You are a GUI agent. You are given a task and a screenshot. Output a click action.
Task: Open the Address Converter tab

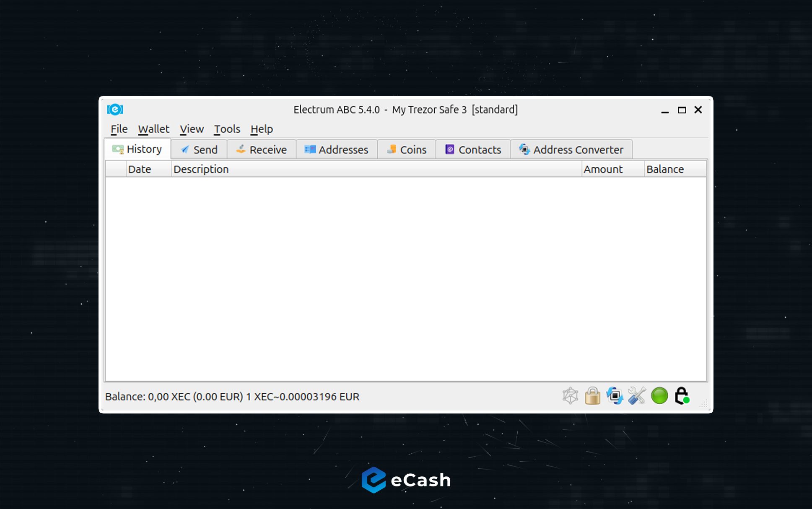click(x=571, y=150)
